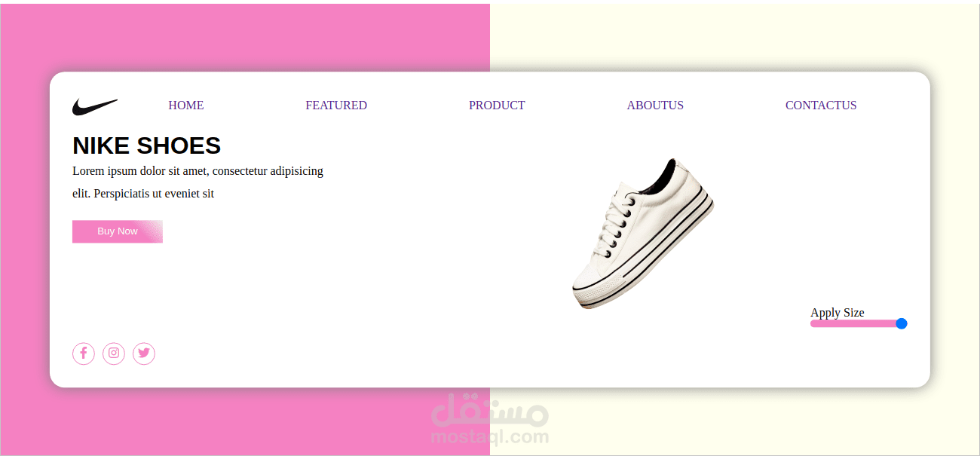Screen dimensions: 980x456
Task: Select the PRODUCT nav link
Action: 497,106
